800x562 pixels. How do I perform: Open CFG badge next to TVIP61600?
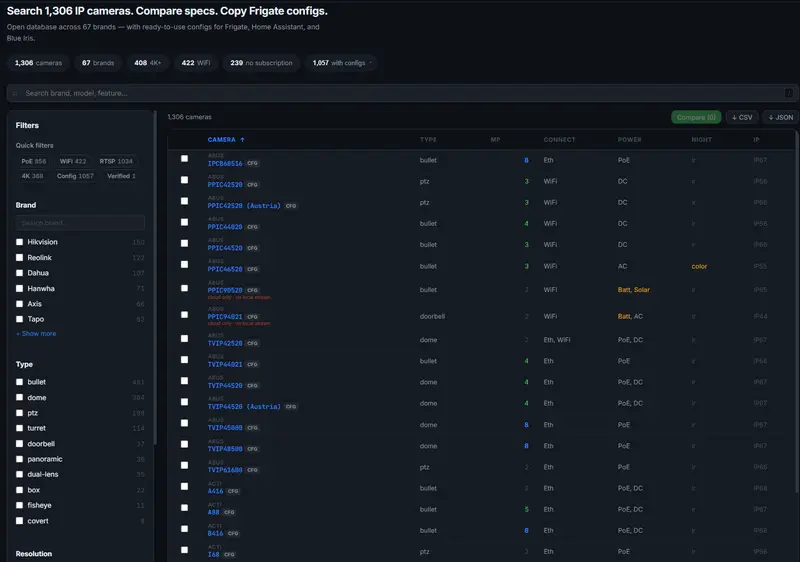pos(253,470)
